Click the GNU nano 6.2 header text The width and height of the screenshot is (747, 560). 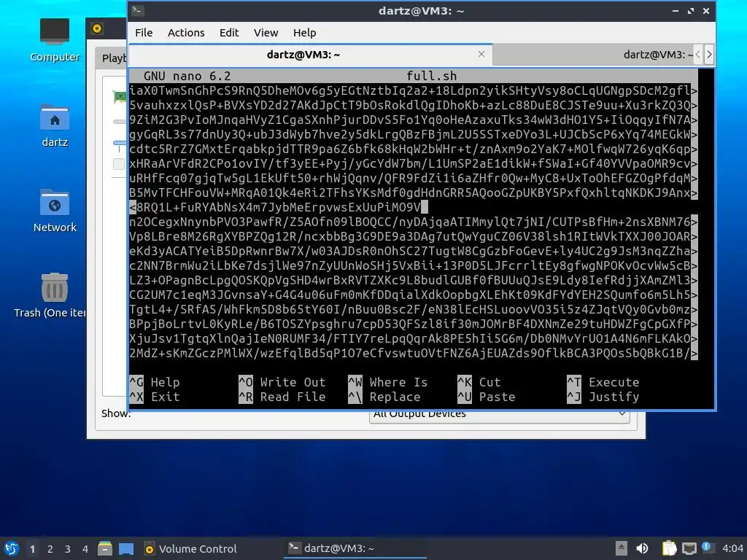click(x=187, y=76)
